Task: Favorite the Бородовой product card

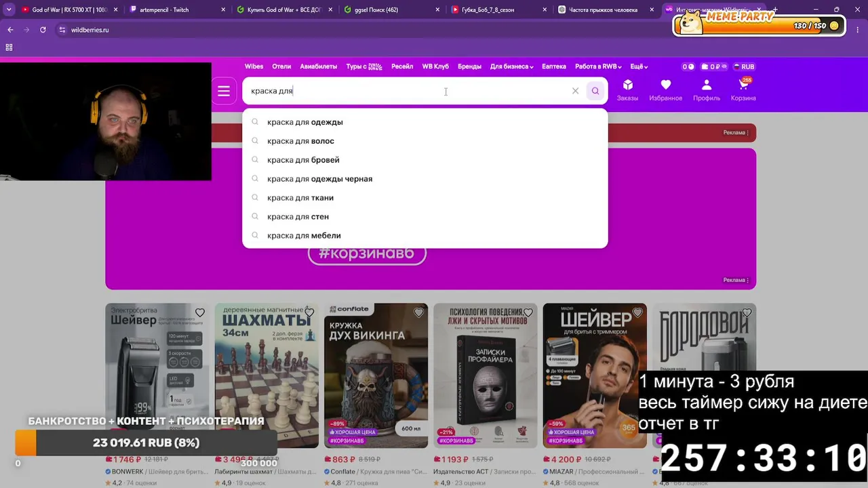Action: pyautogui.click(x=747, y=312)
